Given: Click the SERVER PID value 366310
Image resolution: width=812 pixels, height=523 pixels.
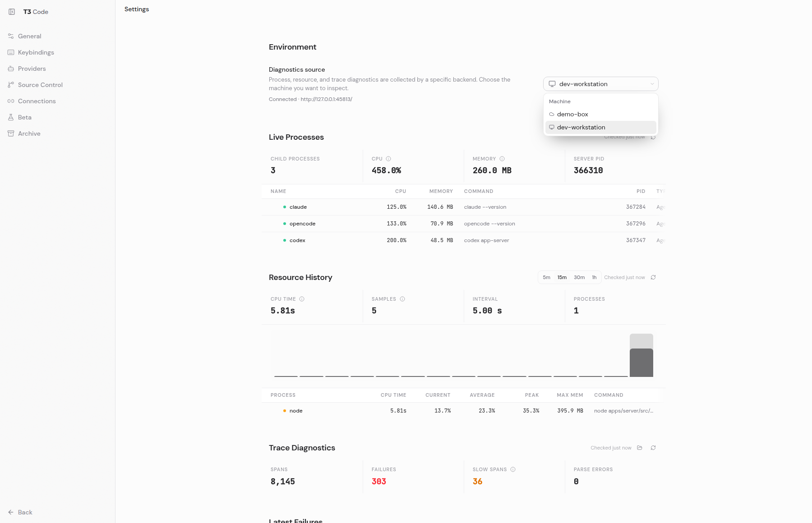Looking at the screenshot, I should tap(588, 170).
